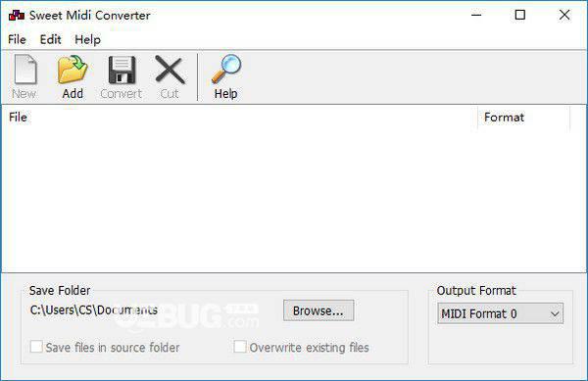This screenshot has width=588, height=381.
Task: Minimize the Sweet Midi Converter window
Action: click(x=476, y=15)
